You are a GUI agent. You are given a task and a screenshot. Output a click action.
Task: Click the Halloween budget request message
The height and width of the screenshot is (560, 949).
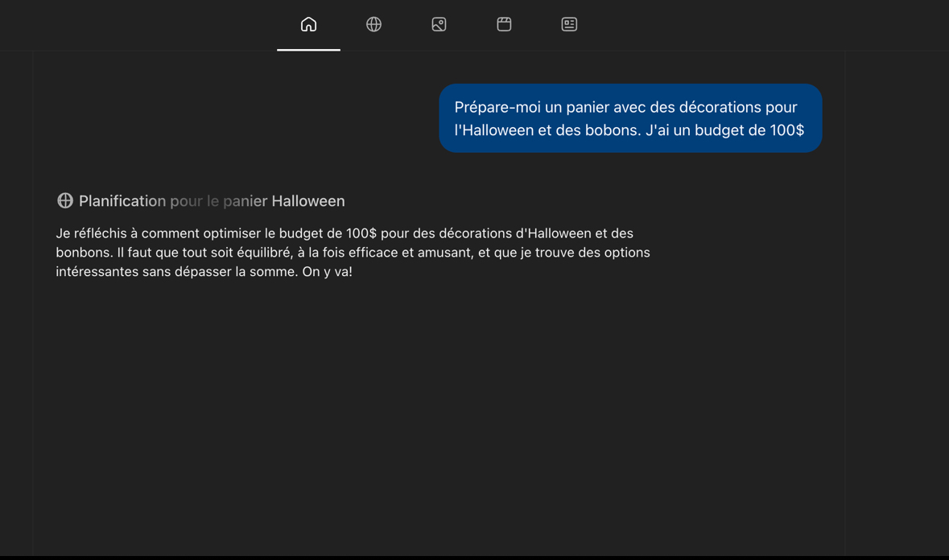[x=630, y=117]
